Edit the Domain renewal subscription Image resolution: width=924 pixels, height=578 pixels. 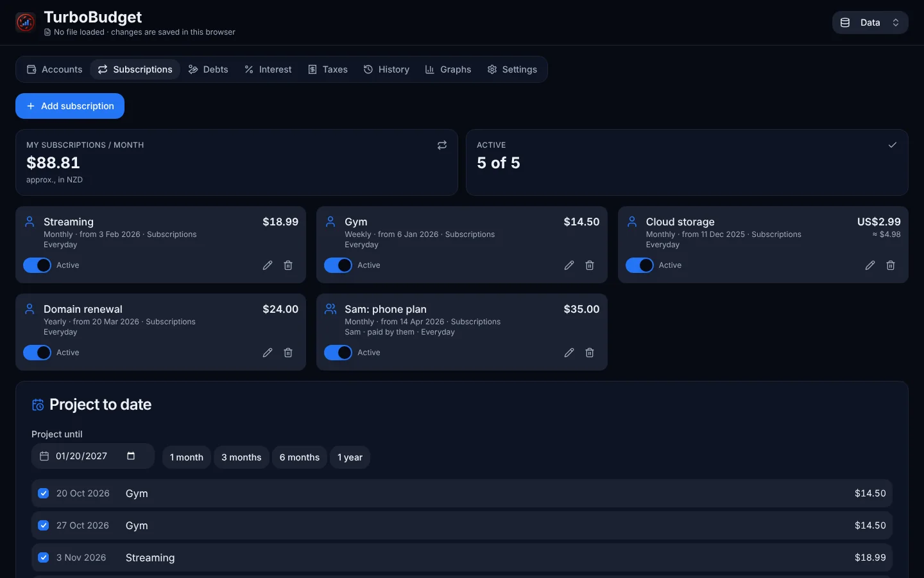coord(268,353)
